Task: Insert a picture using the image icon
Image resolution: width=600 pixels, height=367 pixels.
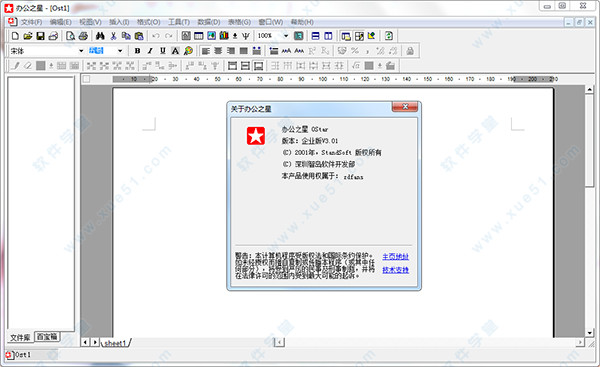Action: click(211, 36)
